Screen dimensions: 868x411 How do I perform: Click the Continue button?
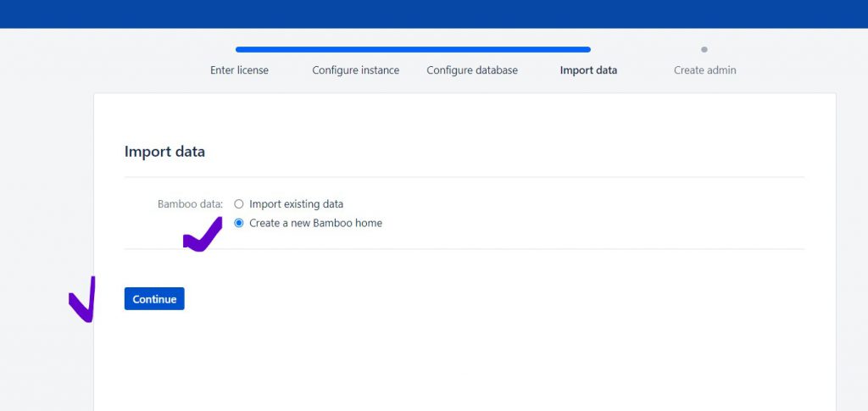pos(154,299)
